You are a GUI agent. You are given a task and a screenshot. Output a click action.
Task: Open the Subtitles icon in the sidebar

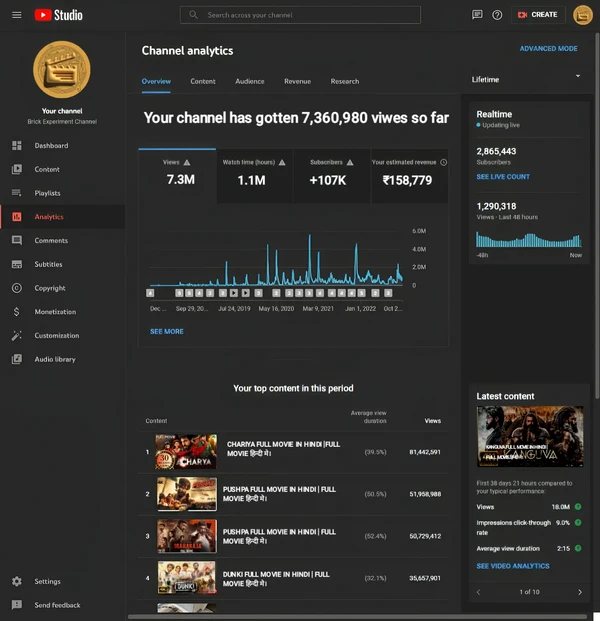coord(17,264)
